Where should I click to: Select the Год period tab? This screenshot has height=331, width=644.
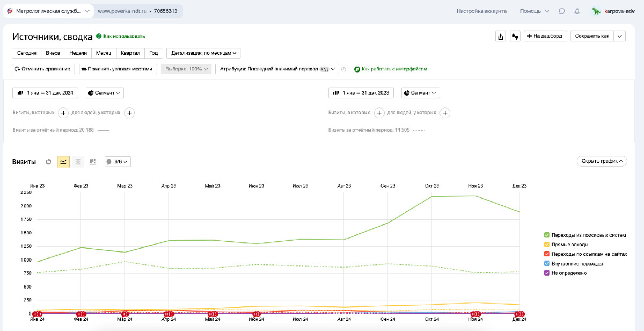point(153,53)
